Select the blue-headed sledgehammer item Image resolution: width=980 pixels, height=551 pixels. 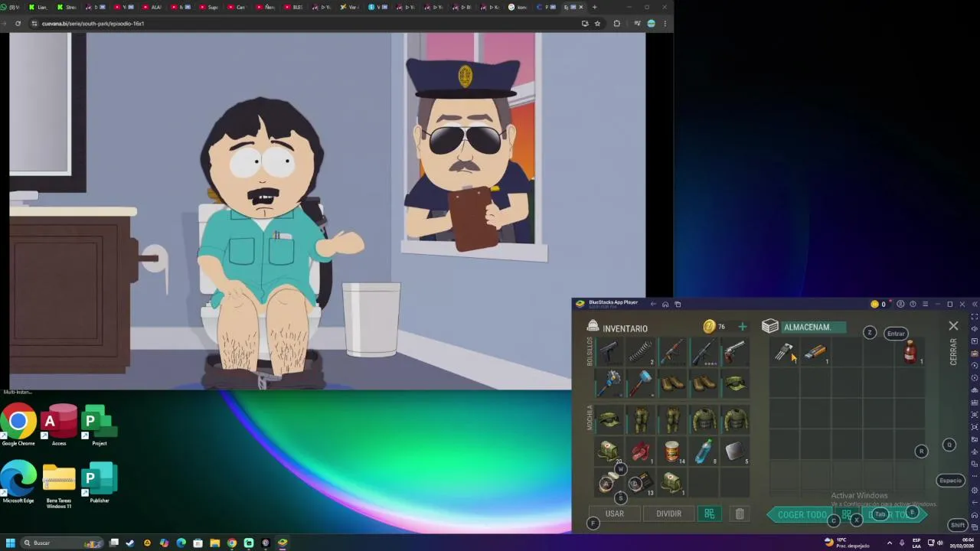tap(641, 383)
